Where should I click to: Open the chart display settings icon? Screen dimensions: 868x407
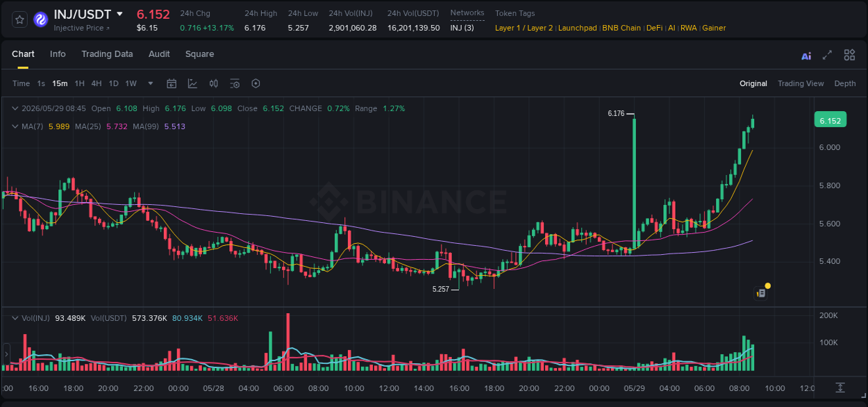click(235, 83)
